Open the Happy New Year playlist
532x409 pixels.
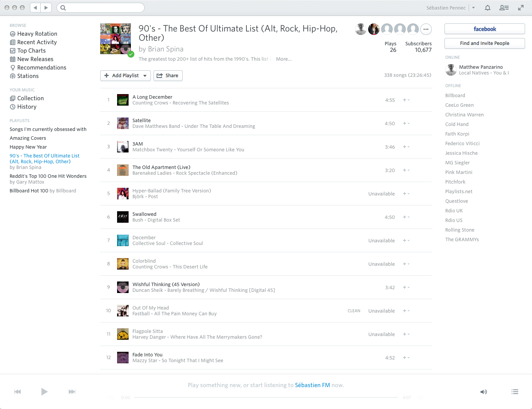pyautogui.click(x=28, y=147)
